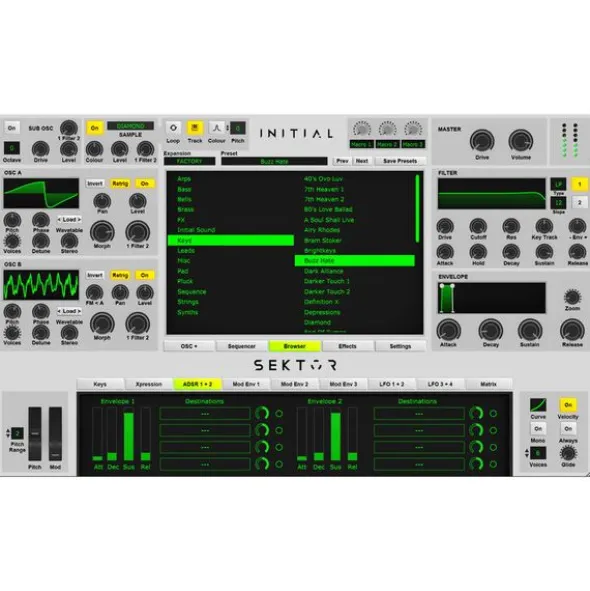Click the Mod wheel slider
590x591 pixels.
[x=55, y=434]
